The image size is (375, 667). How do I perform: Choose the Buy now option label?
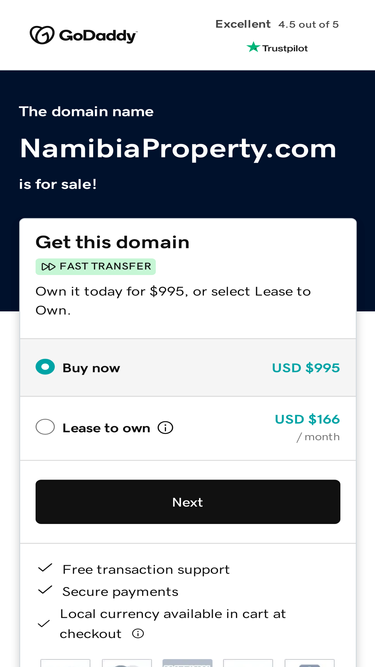pyautogui.click(x=91, y=368)
